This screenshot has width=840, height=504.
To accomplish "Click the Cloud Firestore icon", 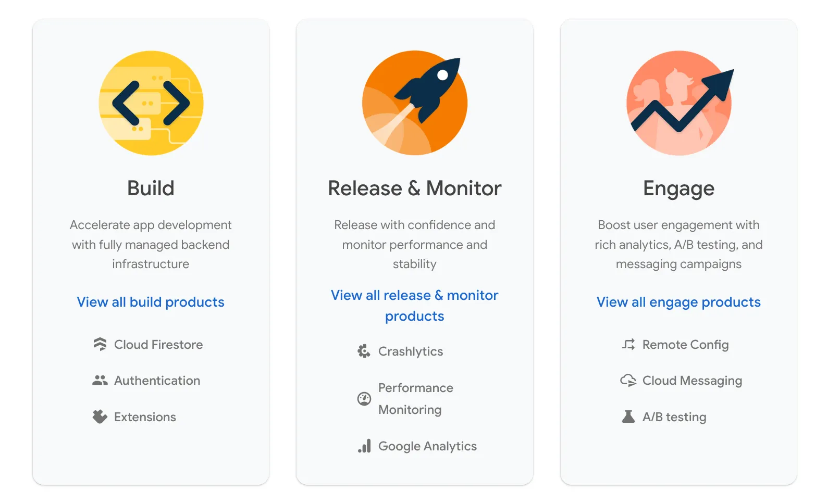I will (x=100, y=345).
